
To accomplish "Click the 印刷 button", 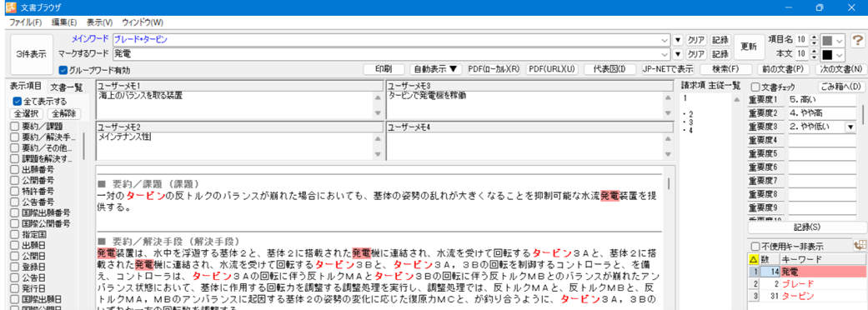I will 384,69.
